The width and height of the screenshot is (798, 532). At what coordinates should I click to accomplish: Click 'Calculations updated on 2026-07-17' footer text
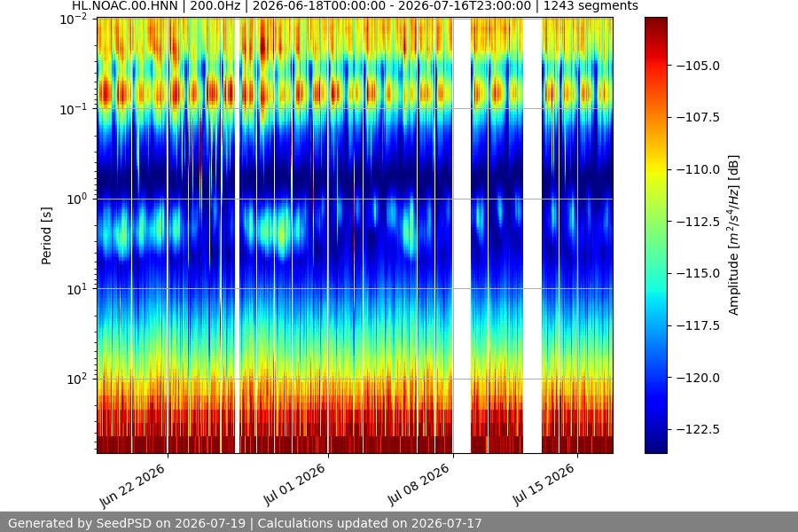(370, 523)
